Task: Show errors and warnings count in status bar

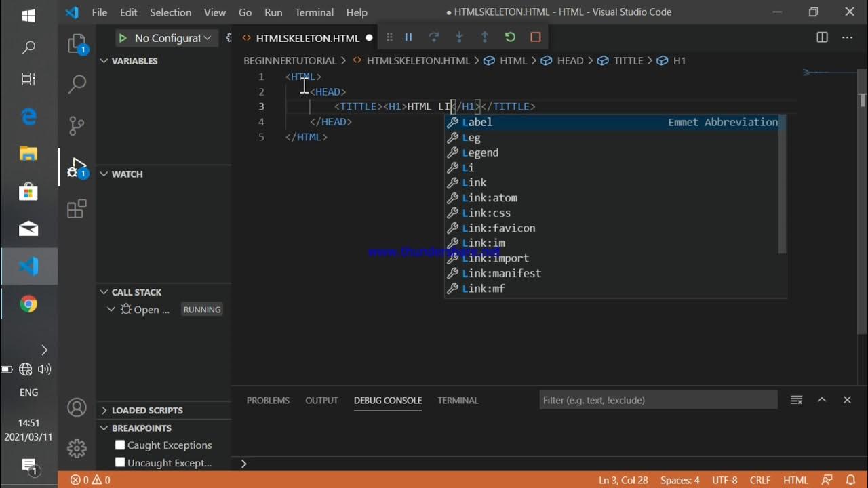Action: coord(90,480)
